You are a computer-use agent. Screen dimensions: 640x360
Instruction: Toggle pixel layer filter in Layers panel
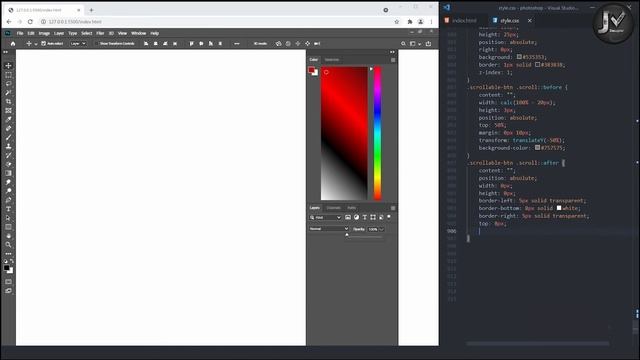point(348,218)
